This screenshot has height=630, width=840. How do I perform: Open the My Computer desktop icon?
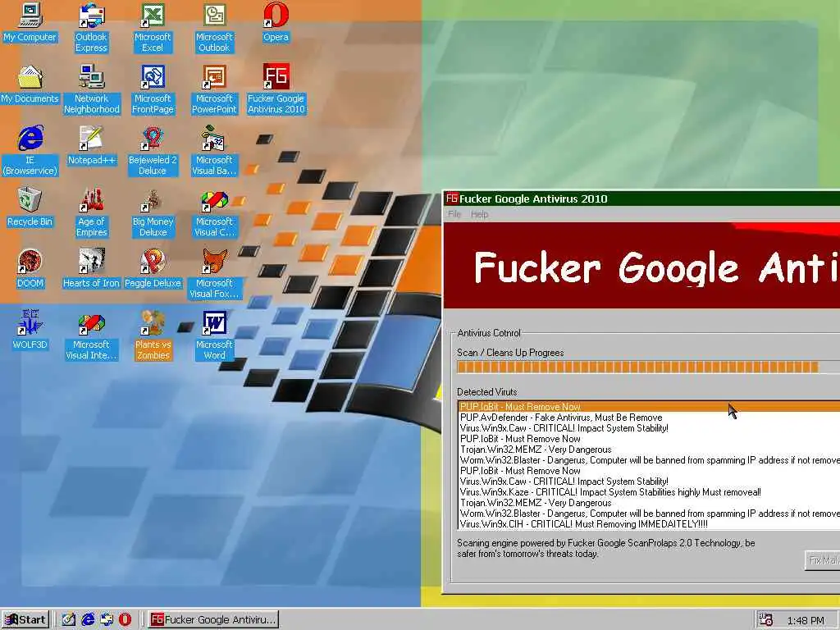tap(30, 22)
